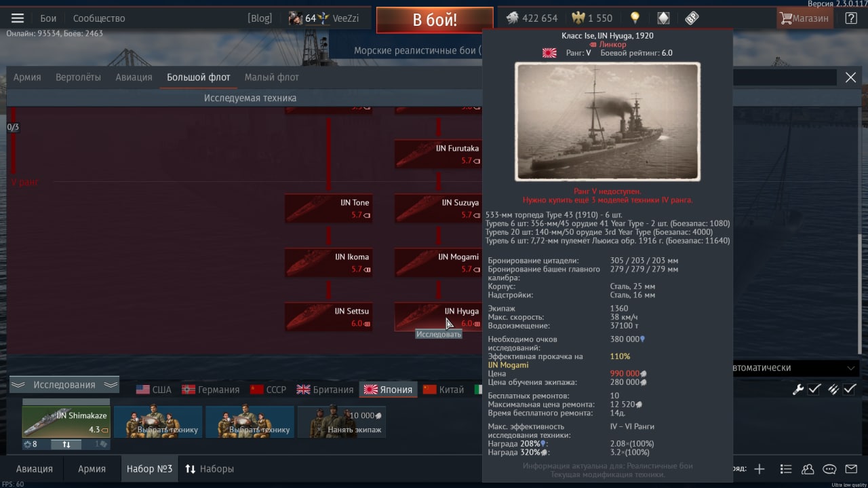Click the Silver Lions currency icon
The width and height of the screenshot is (868, 488).
pos(513,18)
